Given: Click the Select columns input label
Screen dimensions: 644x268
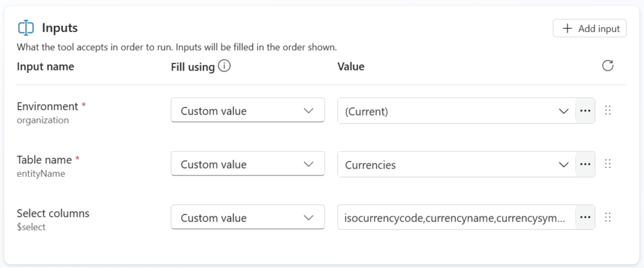Looking at the screenshot, I should point(53,213).
